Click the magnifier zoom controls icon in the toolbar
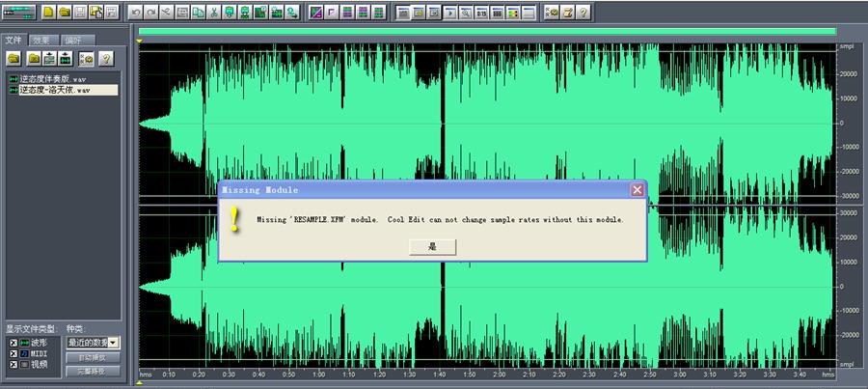 (x=466, y=12)
